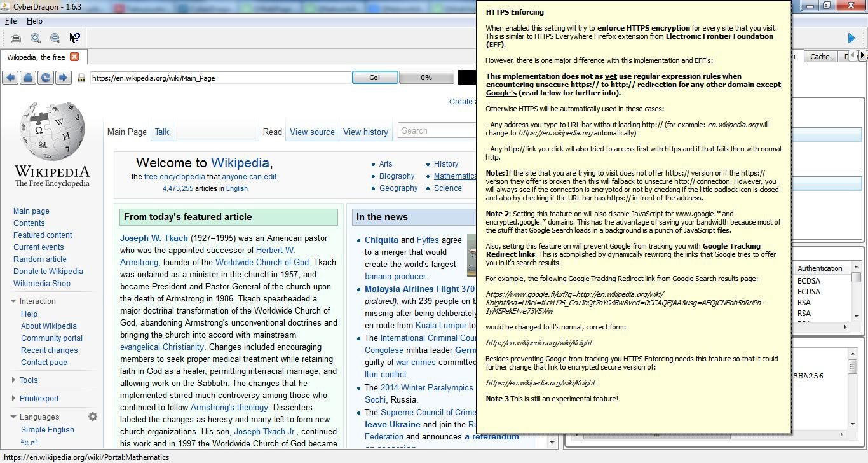Open the Community portal link

(51, 338)
